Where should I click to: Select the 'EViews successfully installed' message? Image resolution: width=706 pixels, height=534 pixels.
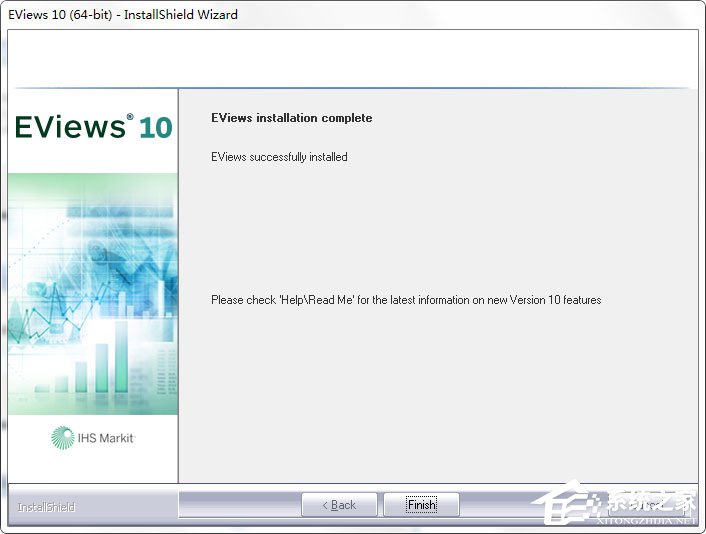[279, 157]
